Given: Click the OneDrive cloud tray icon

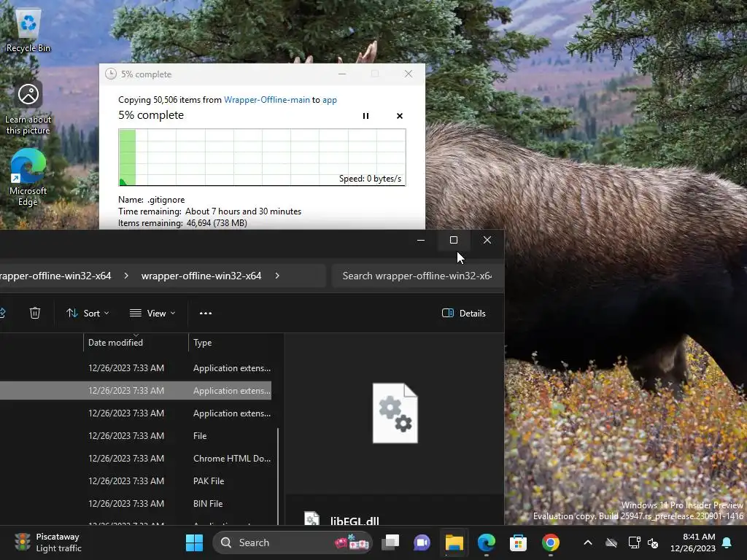Looking at the screenshot, I should pyautogui.click(x=611, y=542).
